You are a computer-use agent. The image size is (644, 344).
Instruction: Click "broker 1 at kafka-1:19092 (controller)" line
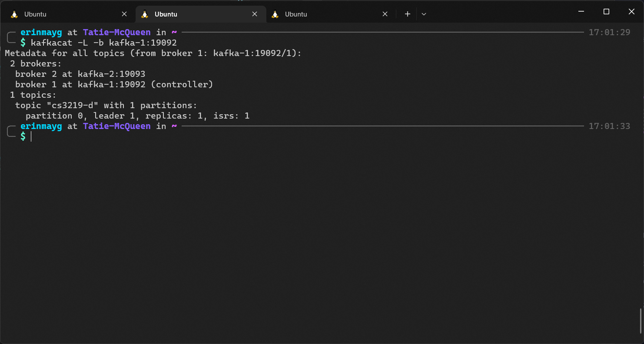click(x=114, y=84)
